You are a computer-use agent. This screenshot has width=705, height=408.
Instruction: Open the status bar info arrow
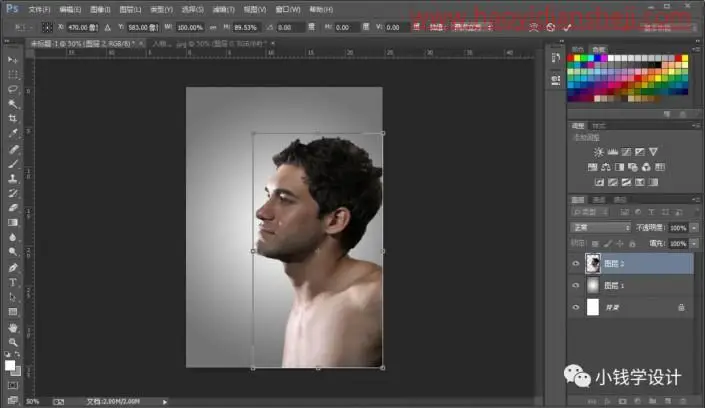pyautogui.click(x=165, y=402)
